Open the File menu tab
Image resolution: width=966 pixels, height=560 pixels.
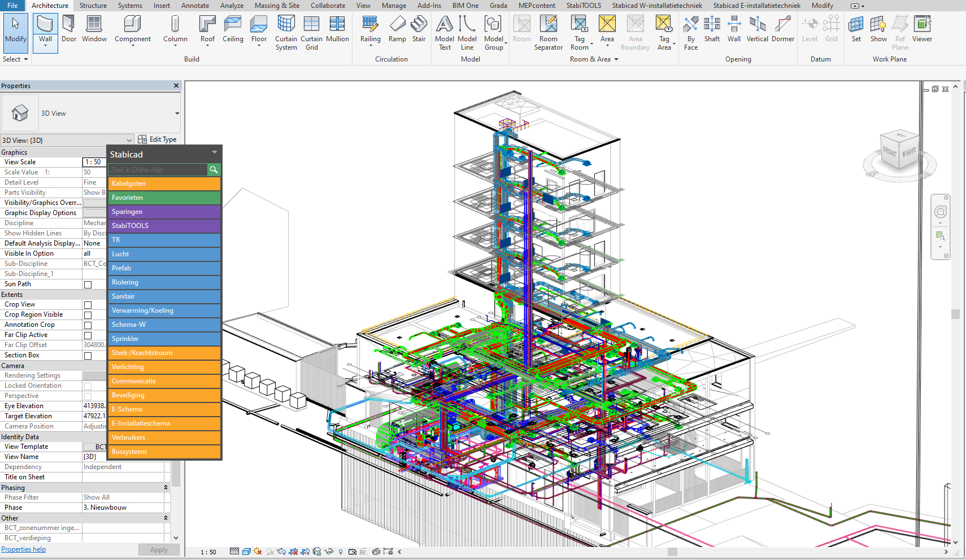[x=12, y=6]
